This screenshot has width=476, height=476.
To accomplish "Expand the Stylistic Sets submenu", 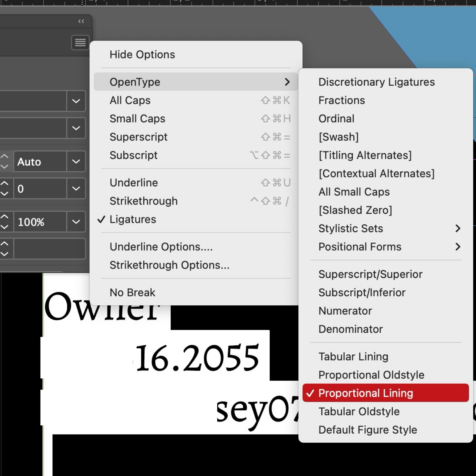I will tap(351, 228).
